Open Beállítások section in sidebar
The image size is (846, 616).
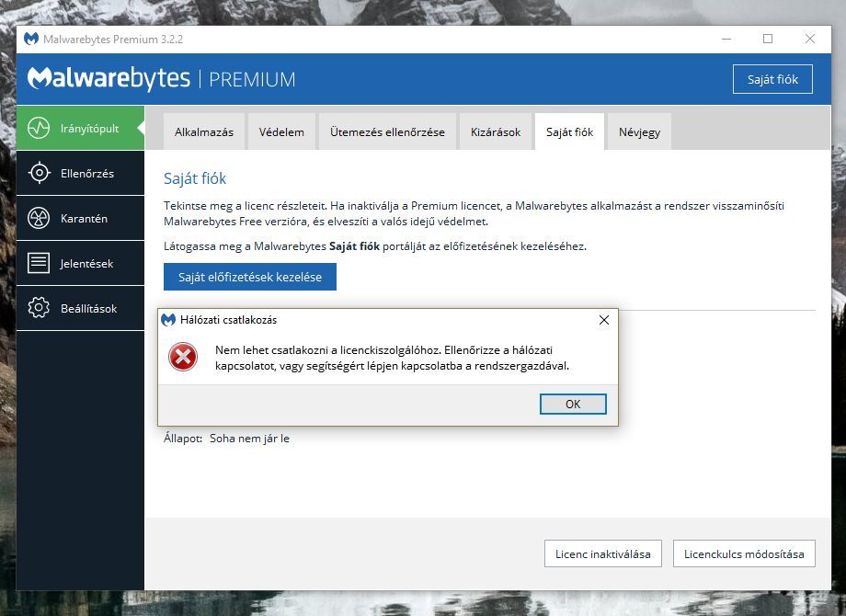click(x=80, y=308)
